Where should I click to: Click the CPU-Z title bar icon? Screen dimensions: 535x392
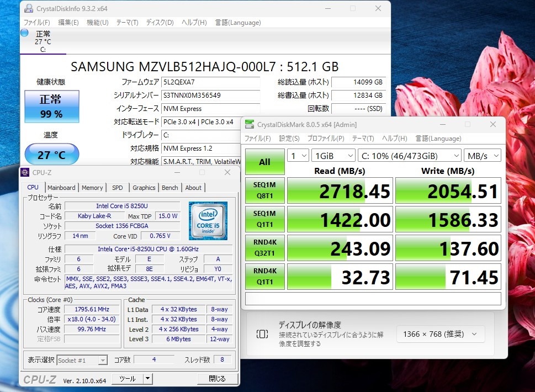click(x=25, y=173)
